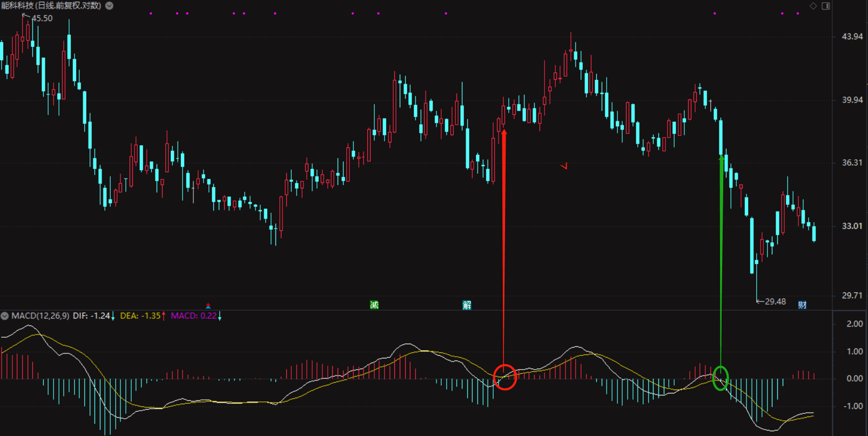Click the diamond icon at top right
Screen dimensions: 868x436
[813, 6]
